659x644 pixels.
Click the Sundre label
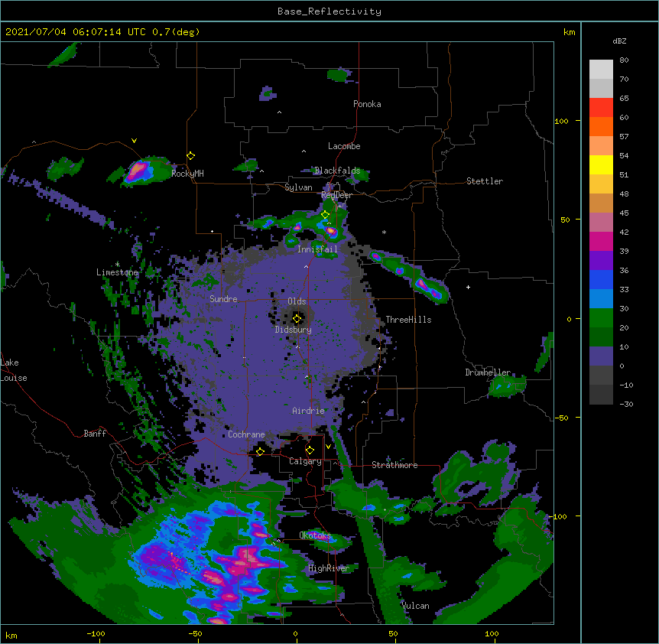tap(223, 299)
